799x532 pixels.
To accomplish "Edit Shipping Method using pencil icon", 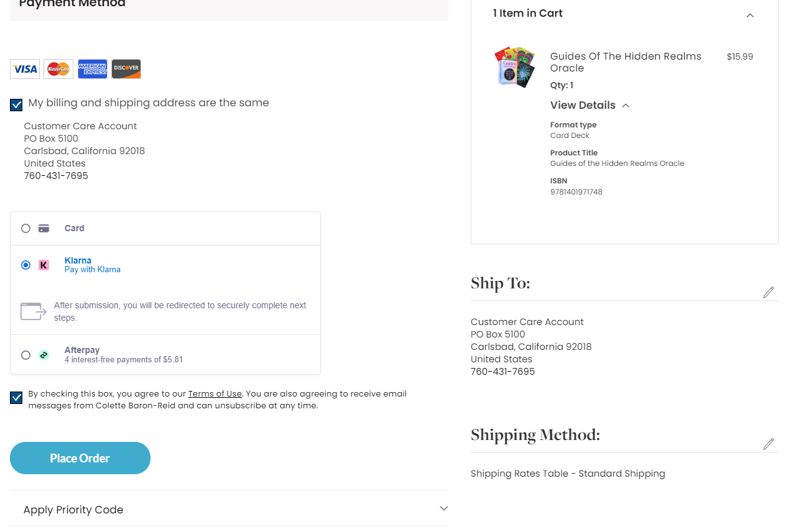I will (769, 444).
